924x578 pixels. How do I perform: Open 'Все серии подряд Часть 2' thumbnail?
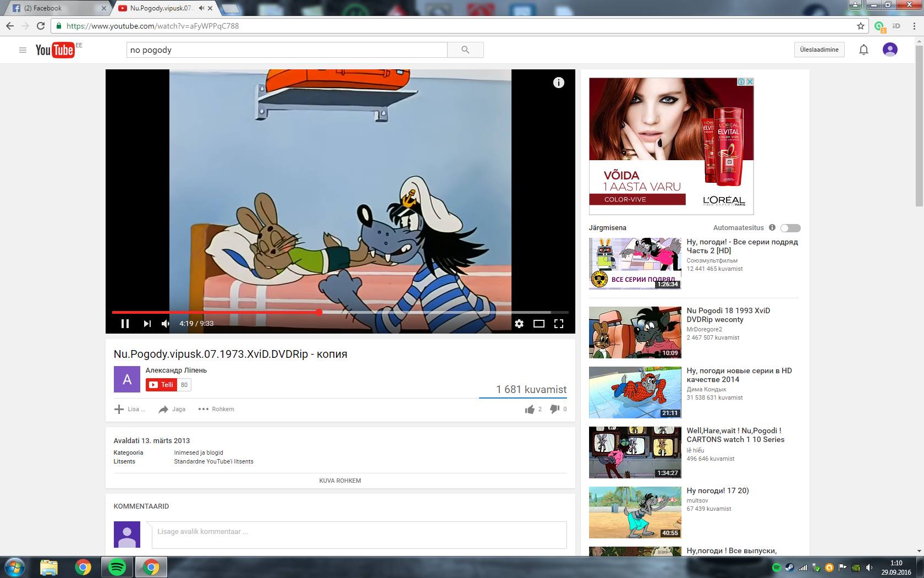(x=635, y=263)
